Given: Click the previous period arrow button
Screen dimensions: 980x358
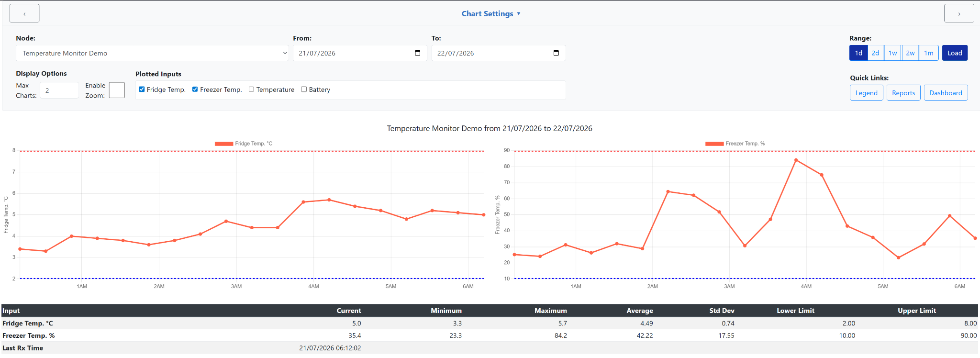Looking at the screenshot, I should [24, 13].
